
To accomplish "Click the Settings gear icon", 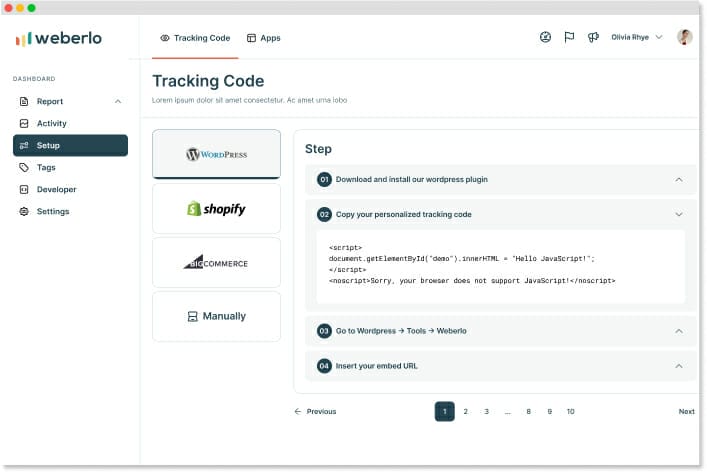I will coord(24,211).
